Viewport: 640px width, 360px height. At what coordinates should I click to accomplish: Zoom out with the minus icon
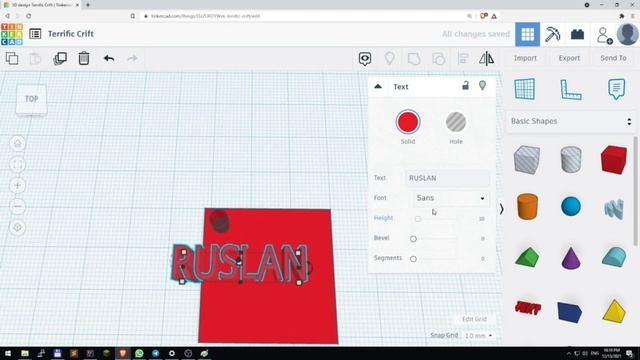(18, 207)
